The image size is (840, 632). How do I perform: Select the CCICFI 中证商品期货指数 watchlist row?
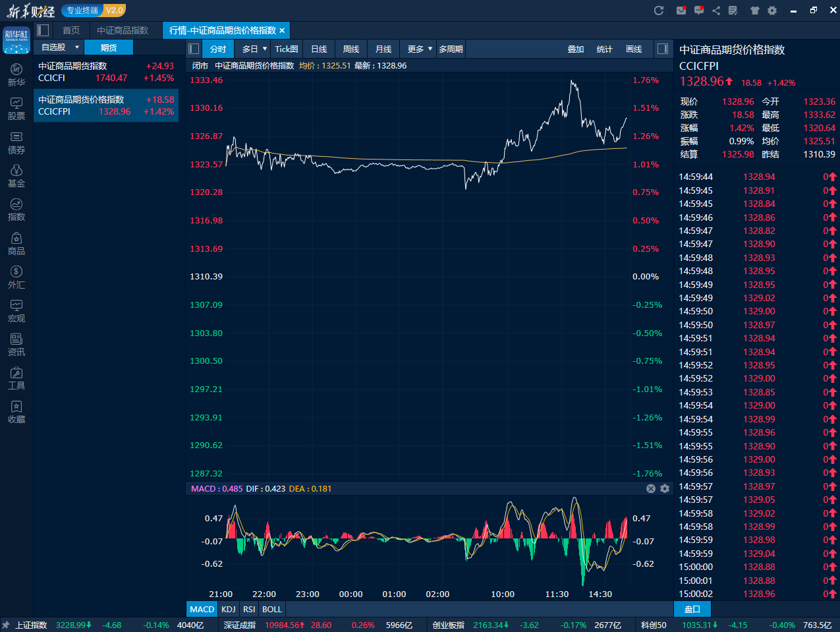coord(106,72)
